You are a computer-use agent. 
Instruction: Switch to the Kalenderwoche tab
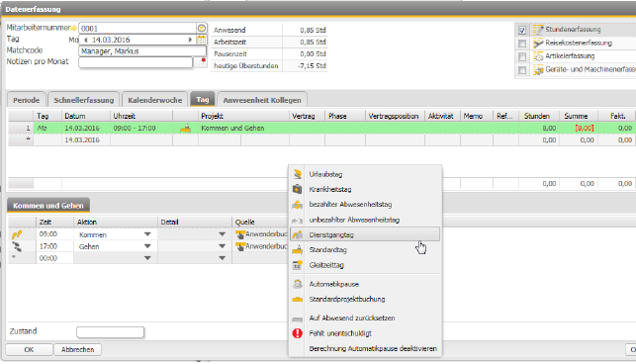click(155, 100)
